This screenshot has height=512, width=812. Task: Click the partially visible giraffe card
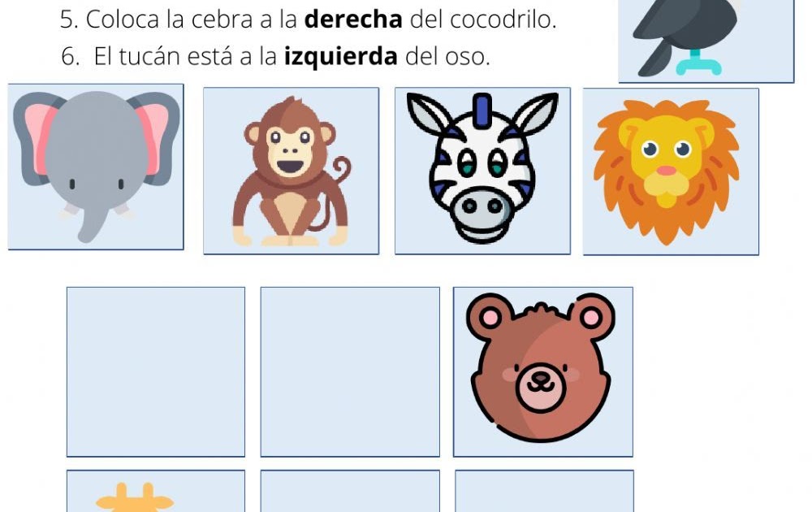point(156,491)
